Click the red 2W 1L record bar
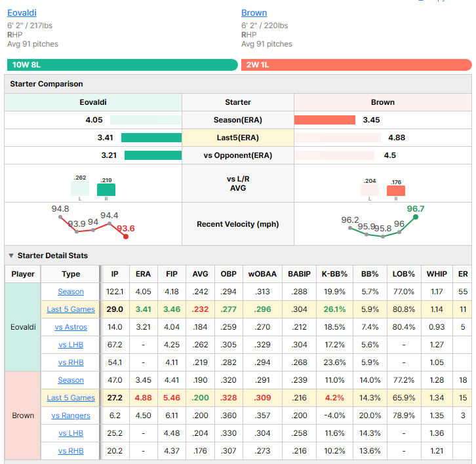Viewport: 476px width, 464px height. pos(357,65)
